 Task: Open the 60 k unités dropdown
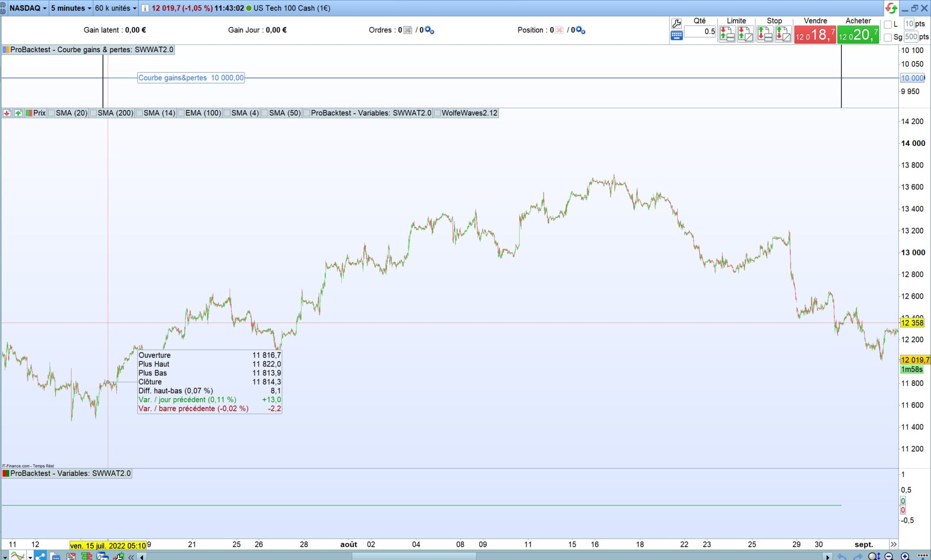tap(115, 8)
